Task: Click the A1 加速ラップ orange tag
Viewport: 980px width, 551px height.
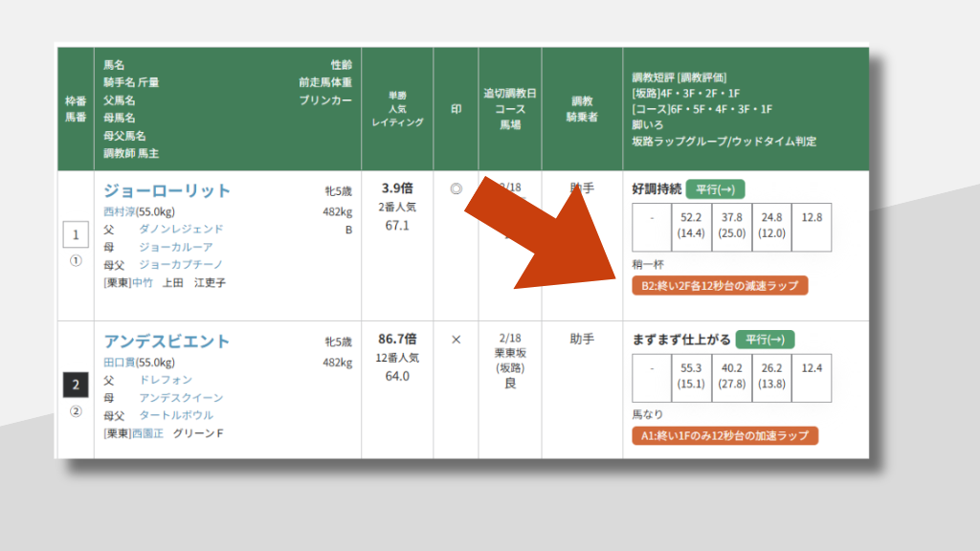Action: (724, 436)
